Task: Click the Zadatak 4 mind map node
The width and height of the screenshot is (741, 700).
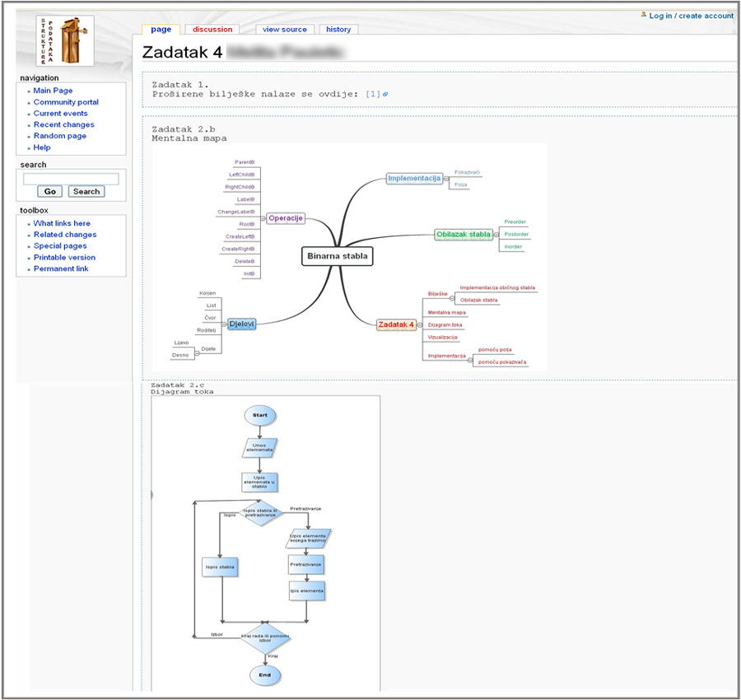Action: pyautogui.click(x=396, y=324)
